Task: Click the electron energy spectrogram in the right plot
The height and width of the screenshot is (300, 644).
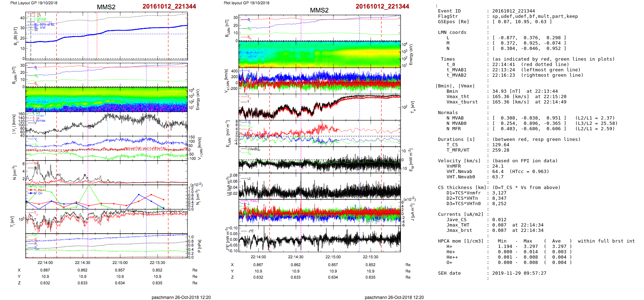Action: coord(320,54)
